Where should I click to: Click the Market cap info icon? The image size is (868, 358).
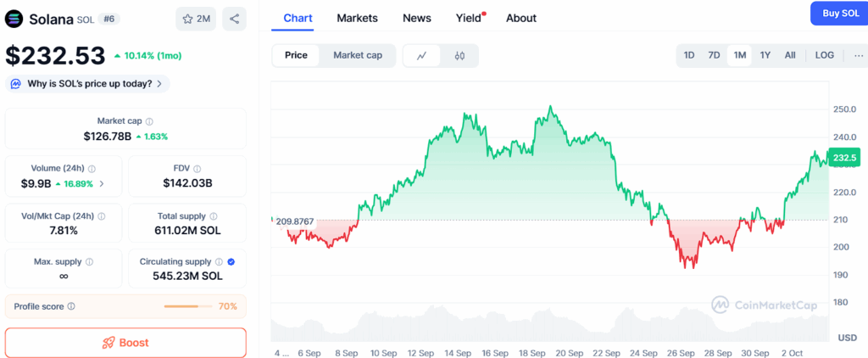tap(149, 121)
